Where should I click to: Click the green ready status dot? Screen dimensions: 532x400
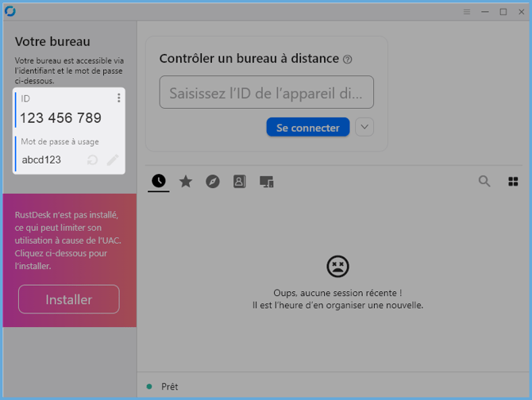click(149, 387)
